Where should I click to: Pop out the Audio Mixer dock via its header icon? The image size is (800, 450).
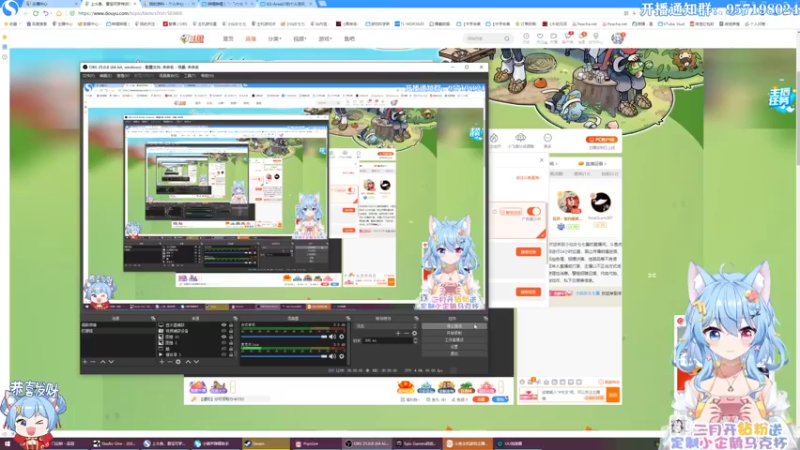348,318
